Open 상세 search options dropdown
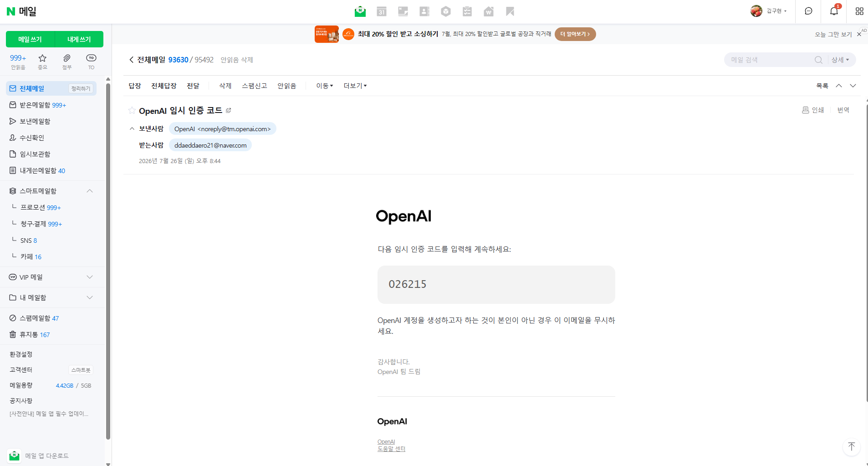The image size is (868, 466). pos(840,60)
